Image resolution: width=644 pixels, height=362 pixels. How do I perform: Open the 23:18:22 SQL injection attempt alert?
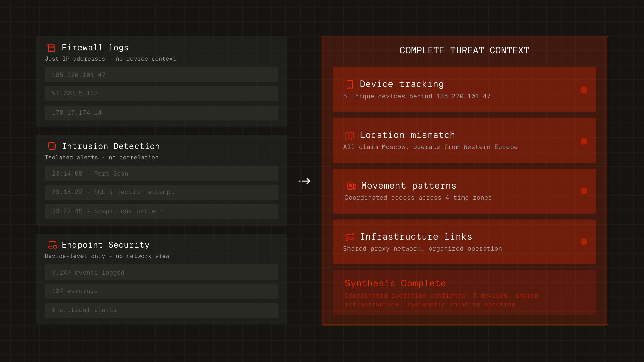[x=161, y=192]
